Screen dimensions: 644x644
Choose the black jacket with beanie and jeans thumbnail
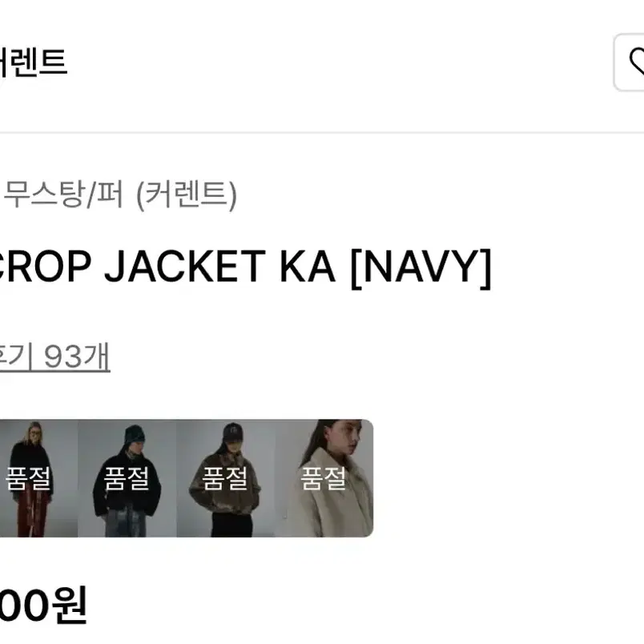127,478
